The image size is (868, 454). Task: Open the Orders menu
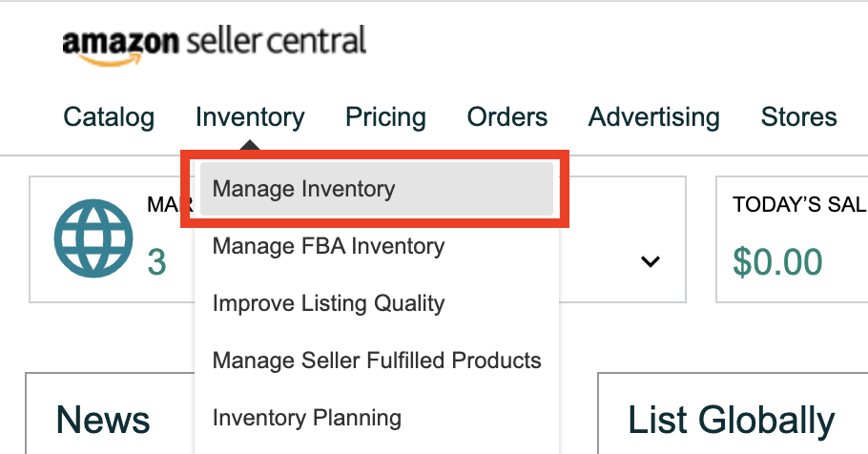point(507,117)
